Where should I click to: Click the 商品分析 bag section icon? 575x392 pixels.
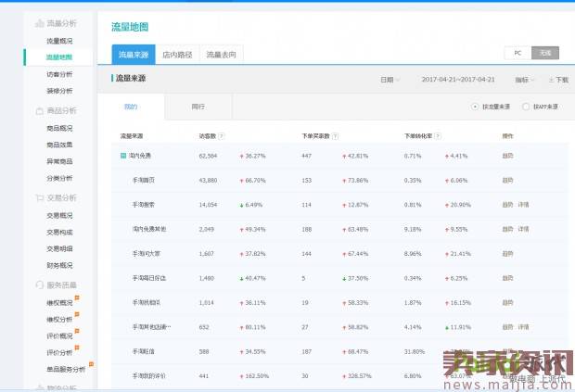(x=39, y=110)
